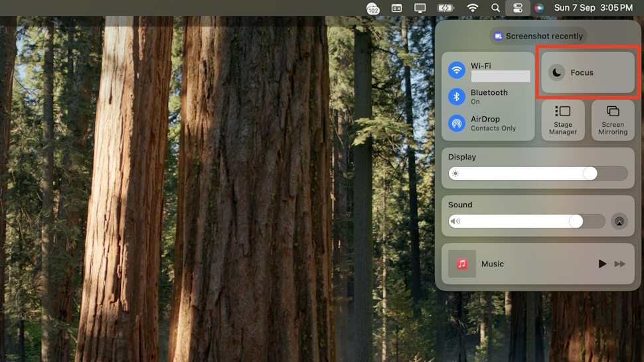Toggle the AirDrop blue icon

click(x=456, y=124)
